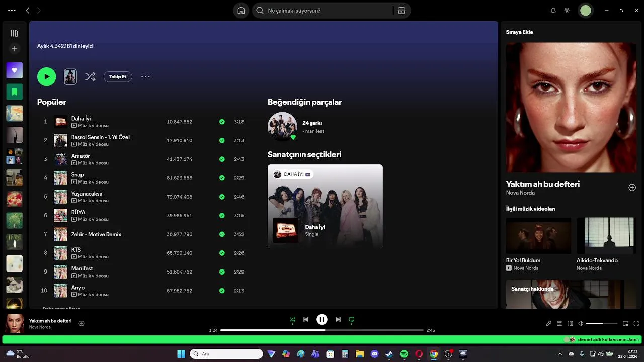This screenshot has height=362, width=644.
Task: Toggle shuffle in player bar
Action: coord(292,319)
